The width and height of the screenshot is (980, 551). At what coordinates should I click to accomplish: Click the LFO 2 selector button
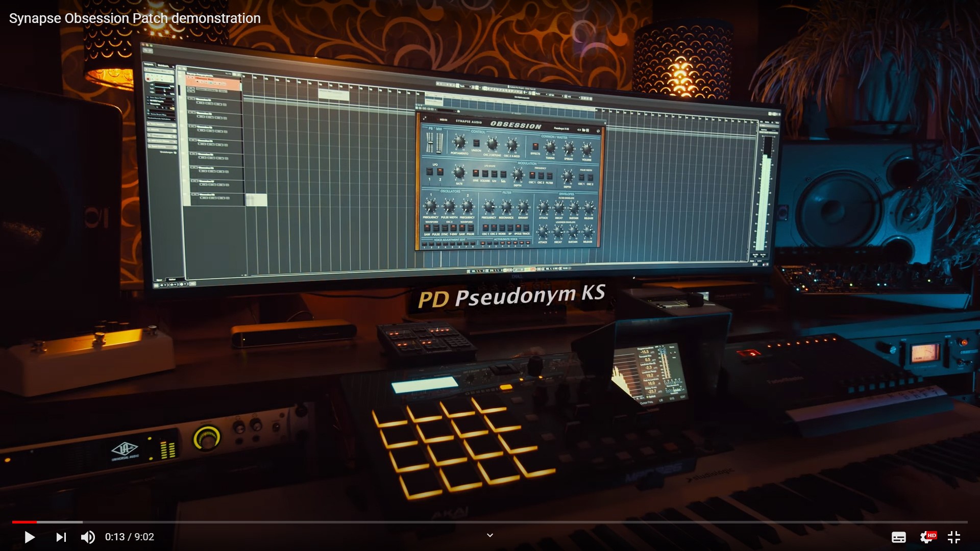[x=440, y=172]
